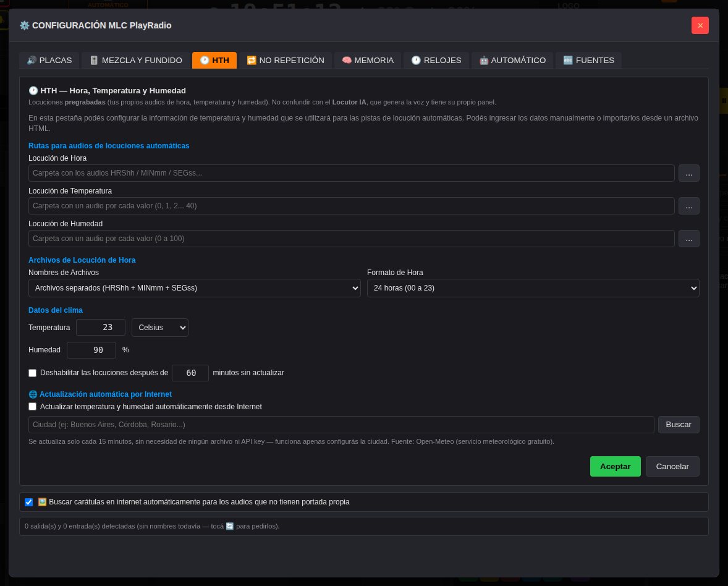Confirm settings with Aceptar
This screenshot has width=728, height=586.
click(x=615, y=467)
